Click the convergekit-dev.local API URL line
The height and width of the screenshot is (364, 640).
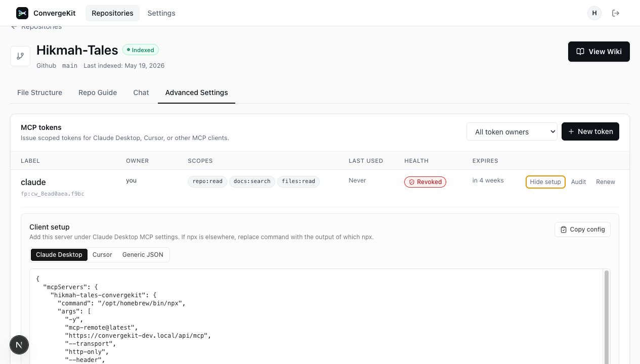[138, 336]
